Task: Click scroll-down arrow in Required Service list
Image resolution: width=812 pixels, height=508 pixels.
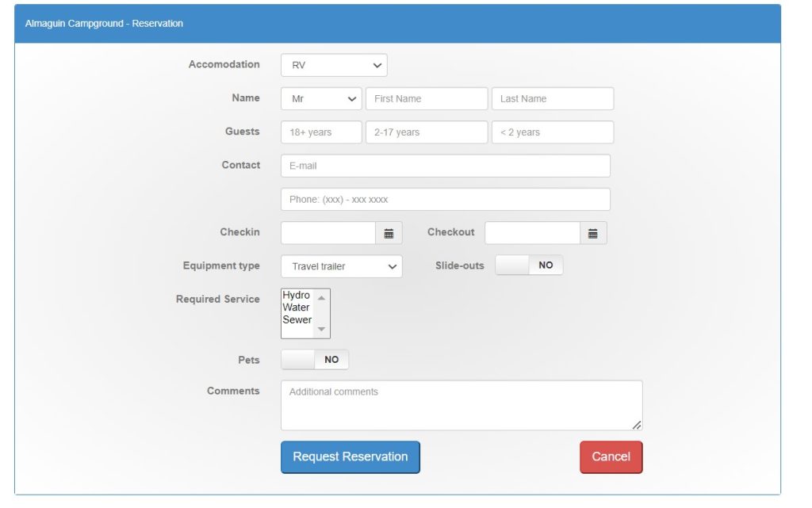Action: pos(321,329)
